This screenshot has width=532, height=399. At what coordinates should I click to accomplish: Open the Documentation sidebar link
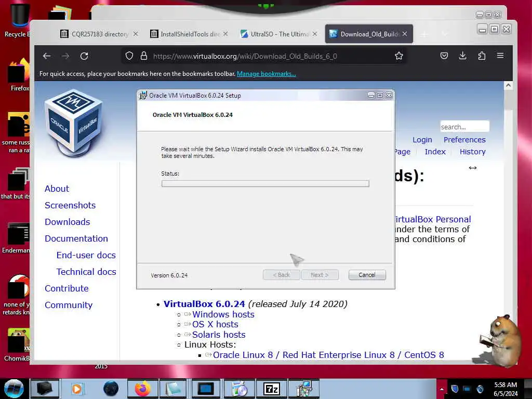[x=76, y=238]
